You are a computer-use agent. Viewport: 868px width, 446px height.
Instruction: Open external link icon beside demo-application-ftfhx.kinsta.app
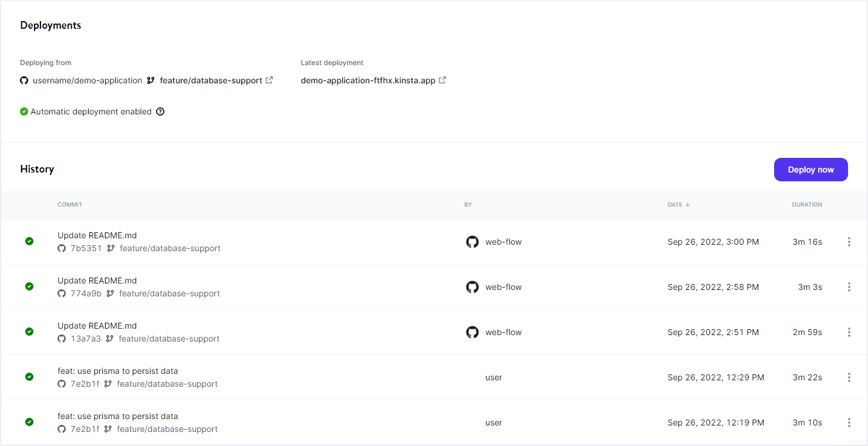point(443,80)
